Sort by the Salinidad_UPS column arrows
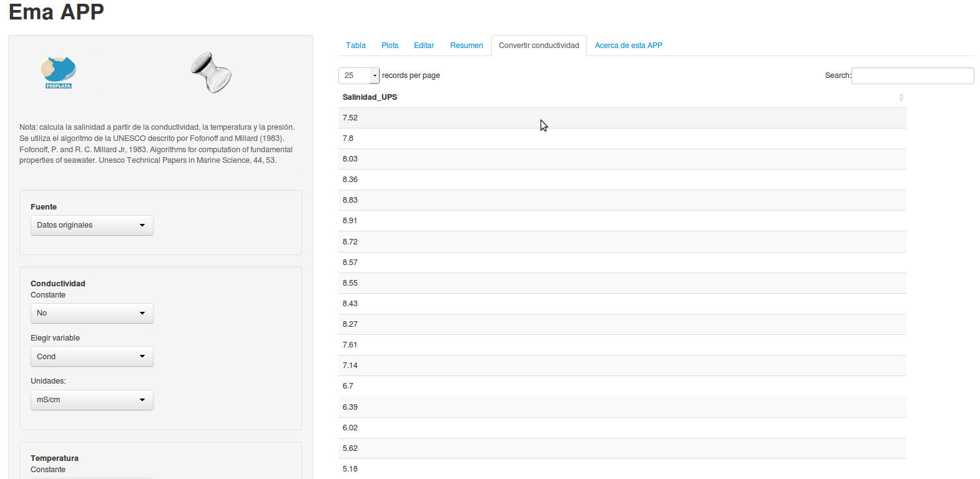The height and width of the screenshot is (479, 980). (901, 97)
